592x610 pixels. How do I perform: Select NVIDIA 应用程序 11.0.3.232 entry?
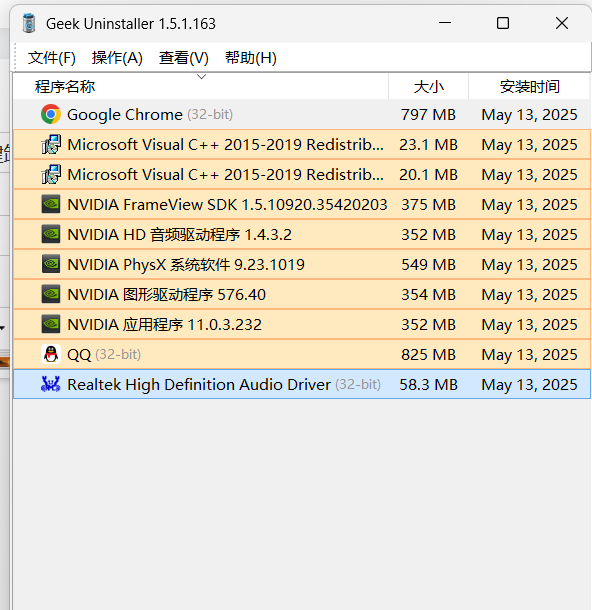click(165, 324)
